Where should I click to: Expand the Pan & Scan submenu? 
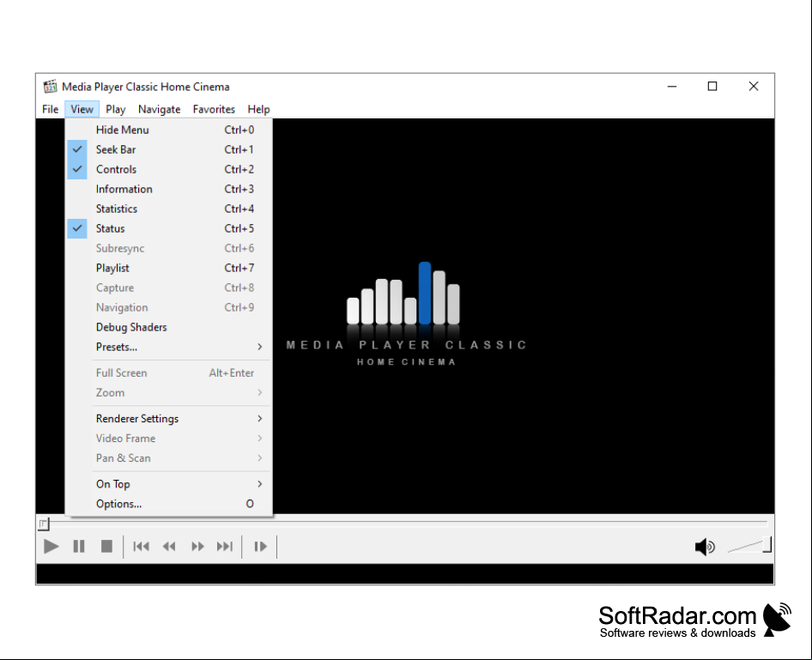pyautogui.click(x=169, y=458)
